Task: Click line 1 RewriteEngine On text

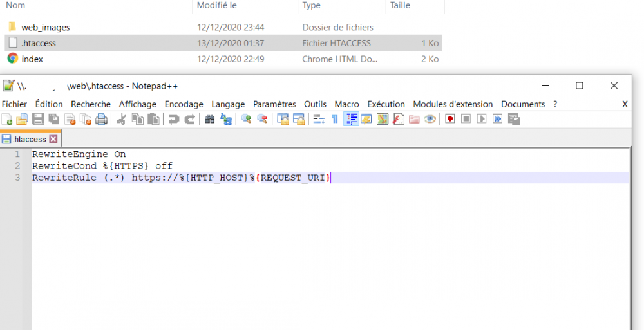Action: click(x=79, y=154)
